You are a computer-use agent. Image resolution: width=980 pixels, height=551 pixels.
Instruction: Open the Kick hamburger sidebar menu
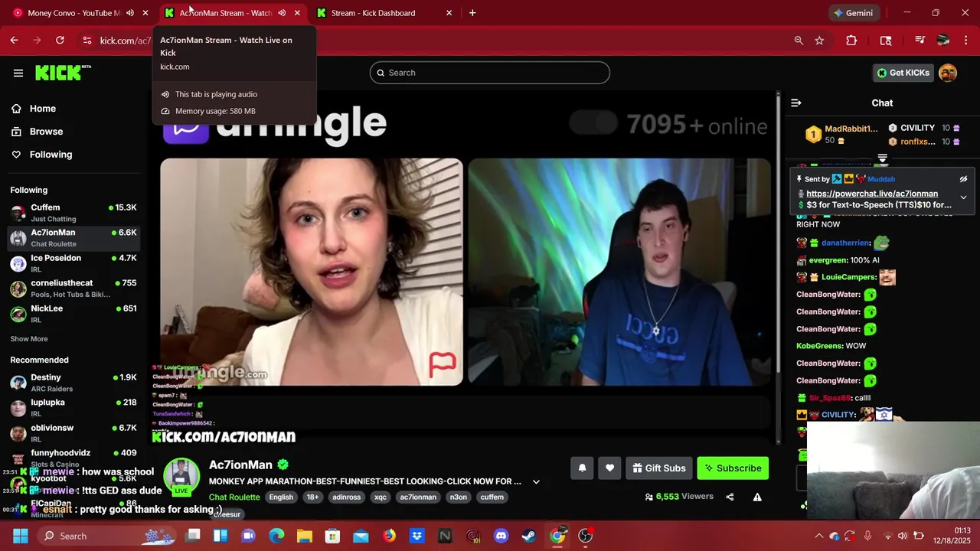(18, 73)
